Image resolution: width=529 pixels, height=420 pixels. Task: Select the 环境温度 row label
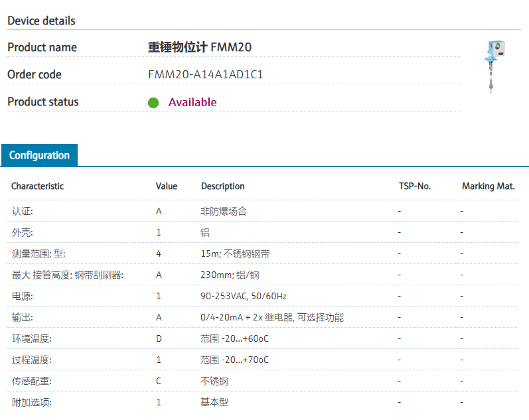tap(32, 338)
